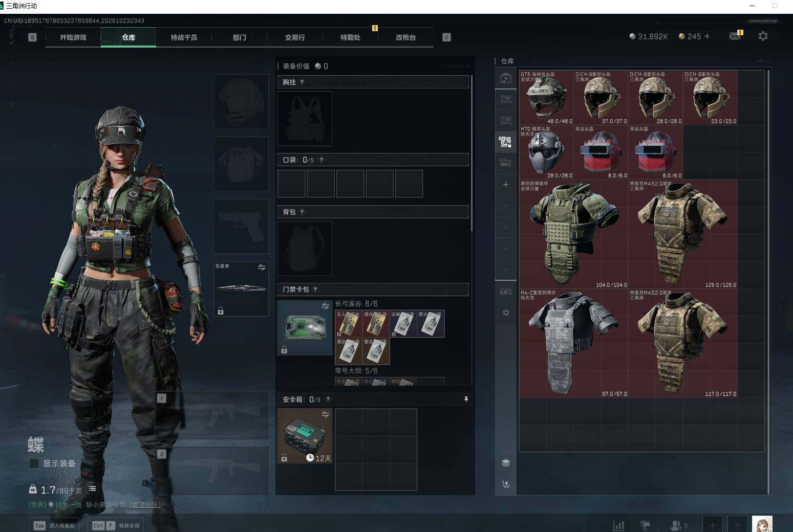Click the help question mark beside 门禁卡包
Image resolution: width=793 pixels, height=532 pixels.
pyautogui.click(x=315, y=290)
